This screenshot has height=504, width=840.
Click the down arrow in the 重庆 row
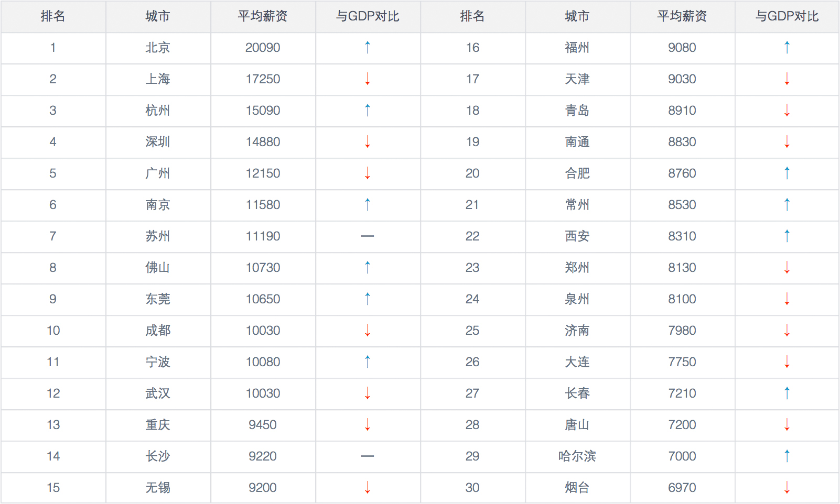tap(368, 425)
